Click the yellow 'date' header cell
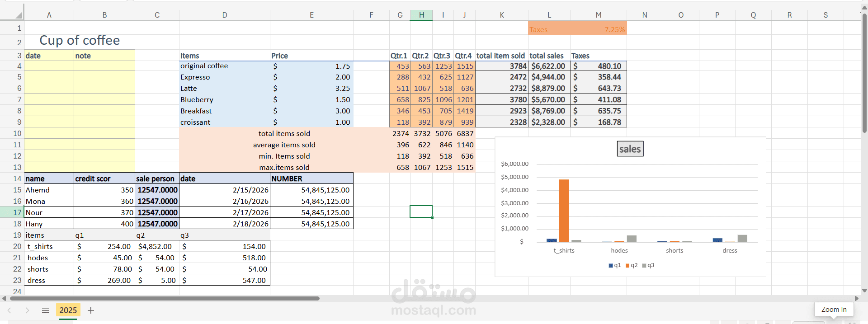This screenshot has width=868, height=324. 49,56
